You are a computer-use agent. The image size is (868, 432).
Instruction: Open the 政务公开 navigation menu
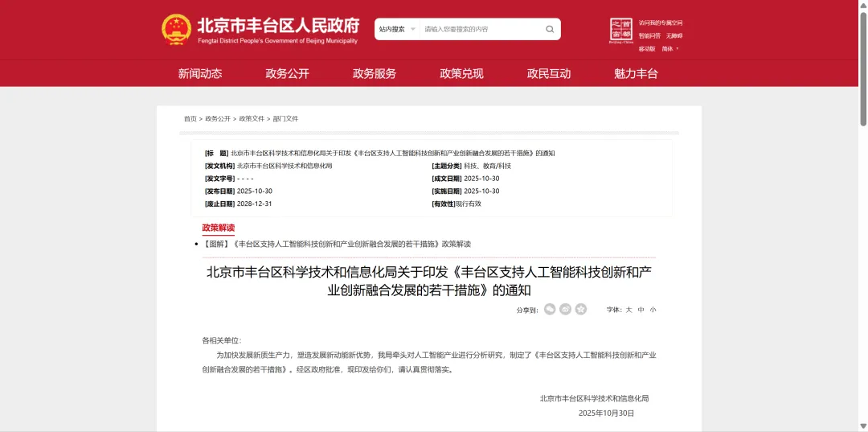[287, 73]
